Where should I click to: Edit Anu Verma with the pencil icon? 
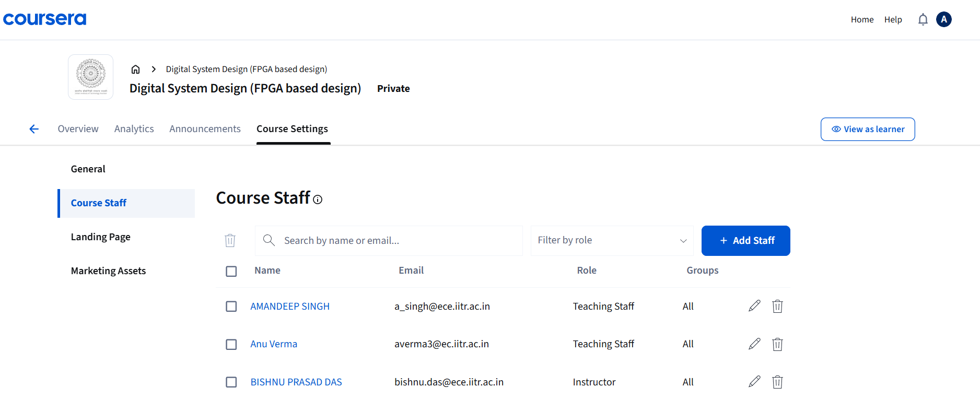pyautogui.click(x=754, y=344)
